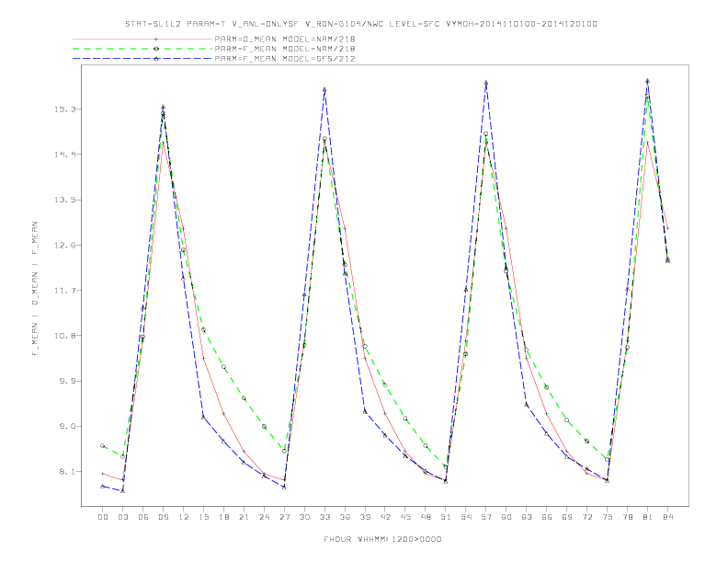728x563 pixels.
Task: Click x-axis tick label 15
Action: click(203, 517)
